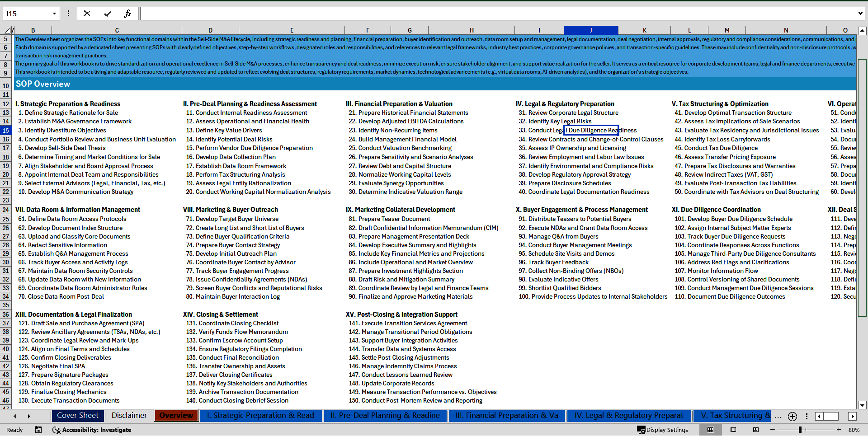This screenshot has width=868, height=436.
Task: Click the zoom out minus icon
Action: (x=772, y=430)
